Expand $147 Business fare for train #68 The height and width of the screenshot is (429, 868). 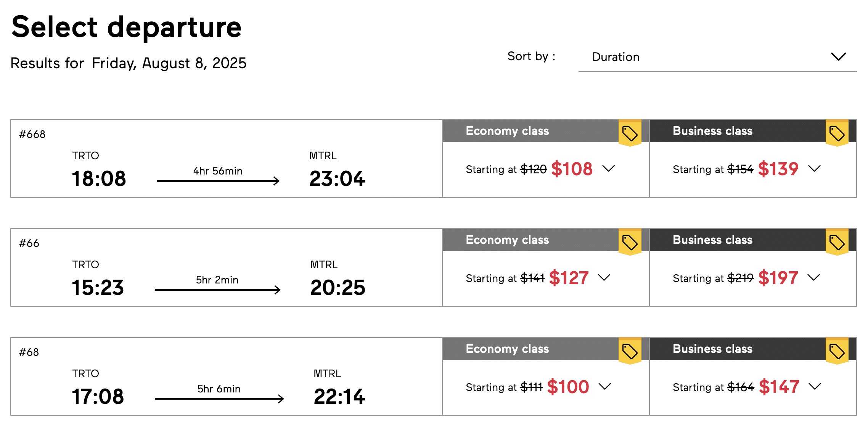pos(815,386)
